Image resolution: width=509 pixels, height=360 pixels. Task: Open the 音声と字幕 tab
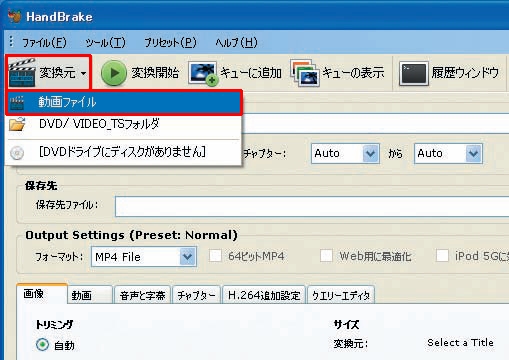[142, 295]
